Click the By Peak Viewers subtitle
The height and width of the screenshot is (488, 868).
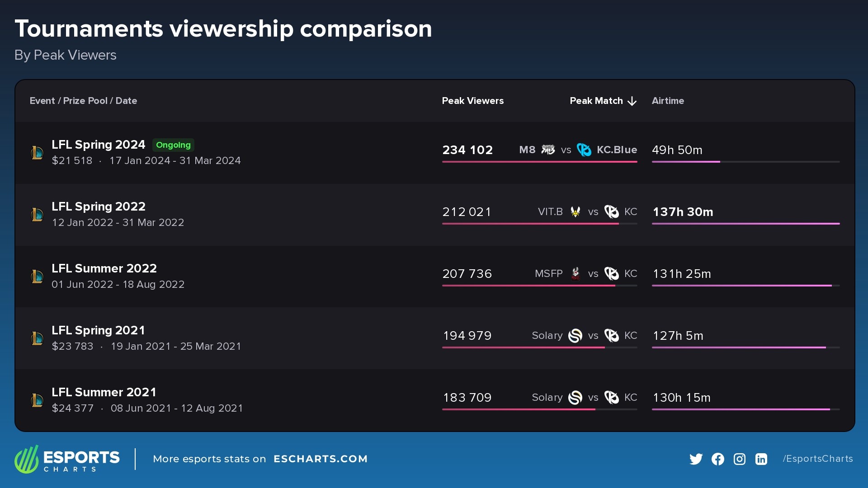[66, 55]
